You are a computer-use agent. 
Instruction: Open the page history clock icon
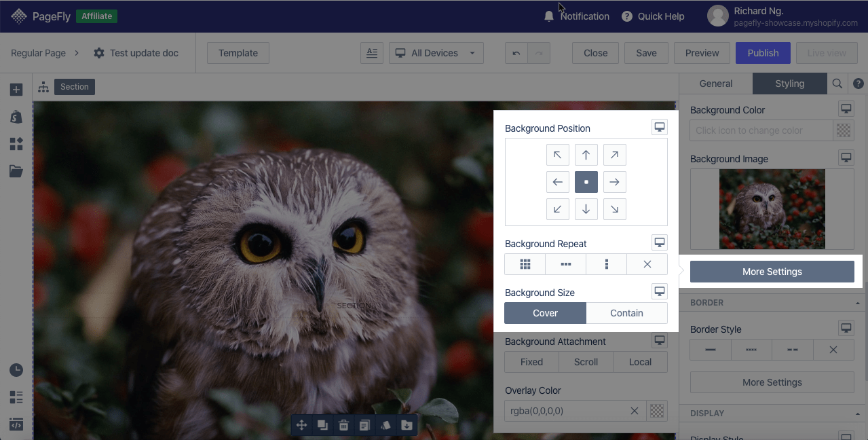pos(16,370)
